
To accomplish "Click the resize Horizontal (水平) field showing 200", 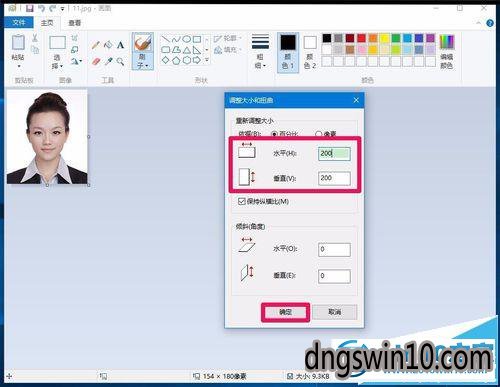I will click(x=334, y=154).
